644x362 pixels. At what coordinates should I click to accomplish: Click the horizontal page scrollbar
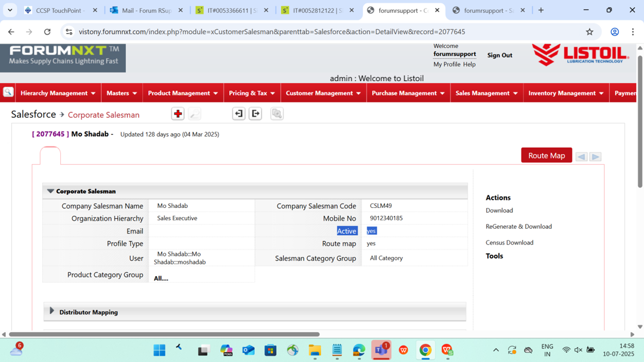[x=164, y=334]
